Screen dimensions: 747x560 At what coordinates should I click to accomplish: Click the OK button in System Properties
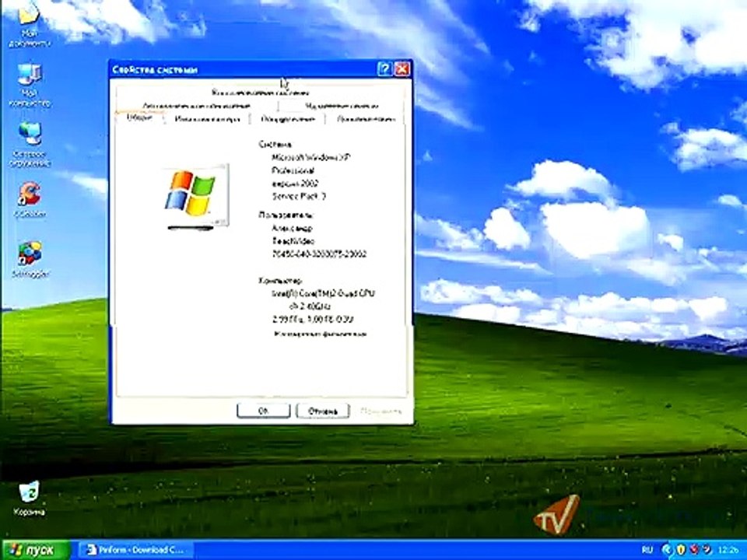pyautogui.click(x=264, y=411)
